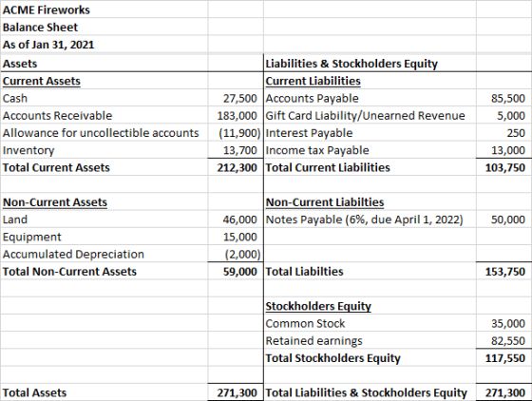This screenshot has width=532, height=401.
Task: Click the 'Current Liabilities' subheading
Action: (313, 81)
